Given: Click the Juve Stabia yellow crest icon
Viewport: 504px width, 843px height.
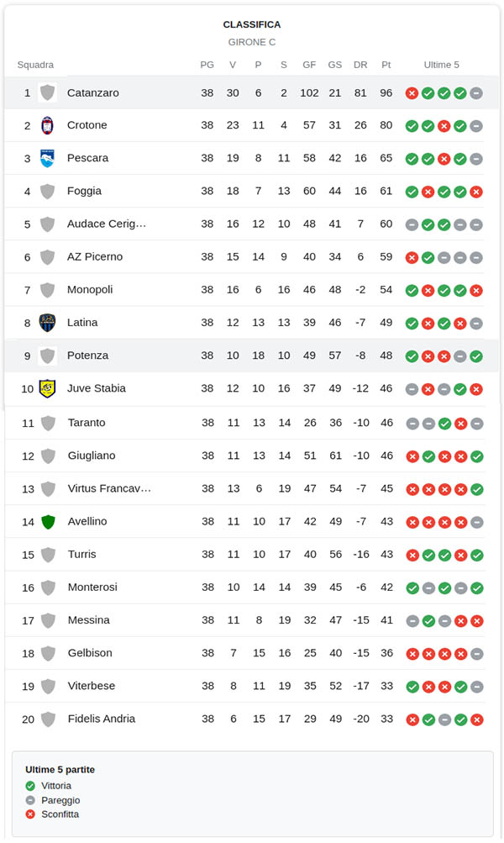Looking at the screenshot, I should point(48,388).
